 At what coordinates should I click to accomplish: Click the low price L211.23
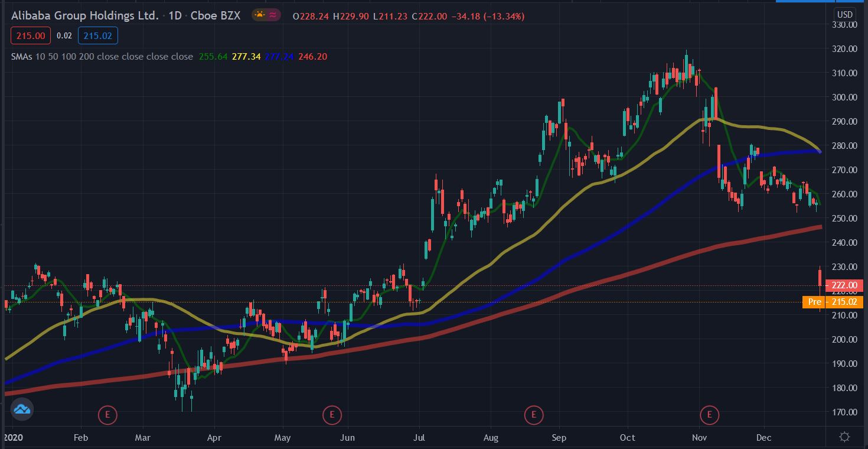[389, 17]
